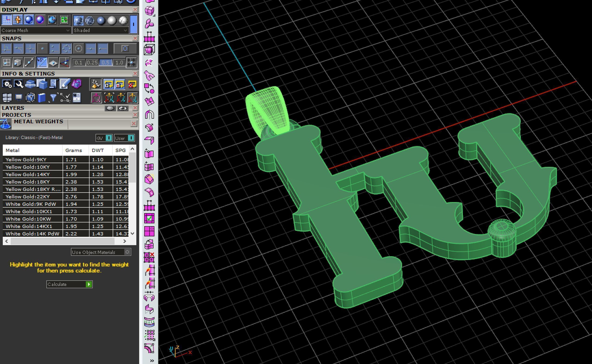Toggle the User library switch
Viewport: 592px width, 364px height.
pos(125,138)
